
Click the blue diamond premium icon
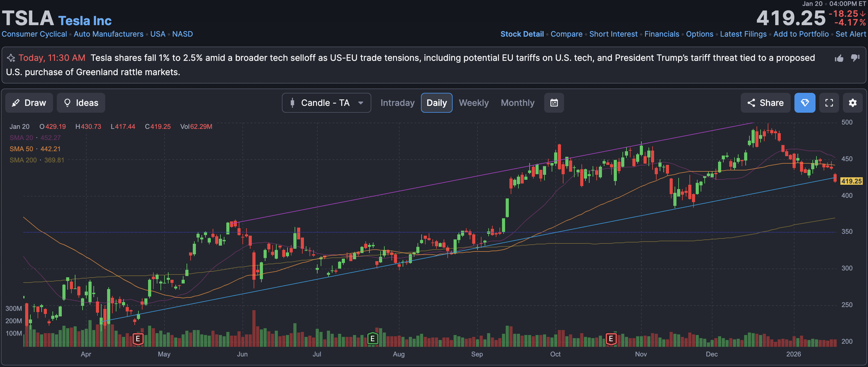point(805,103)
